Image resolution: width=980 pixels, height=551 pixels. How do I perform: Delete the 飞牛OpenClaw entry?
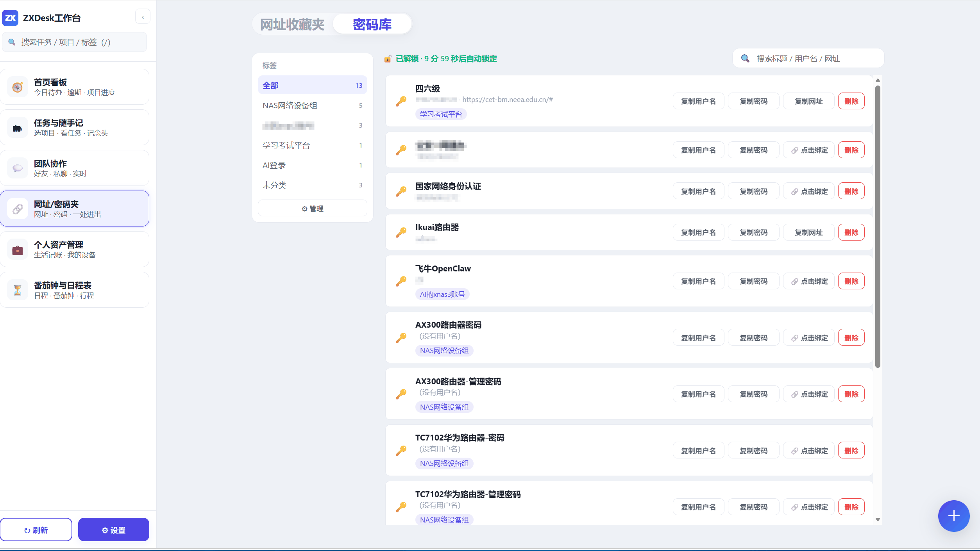tap(851, 281)
